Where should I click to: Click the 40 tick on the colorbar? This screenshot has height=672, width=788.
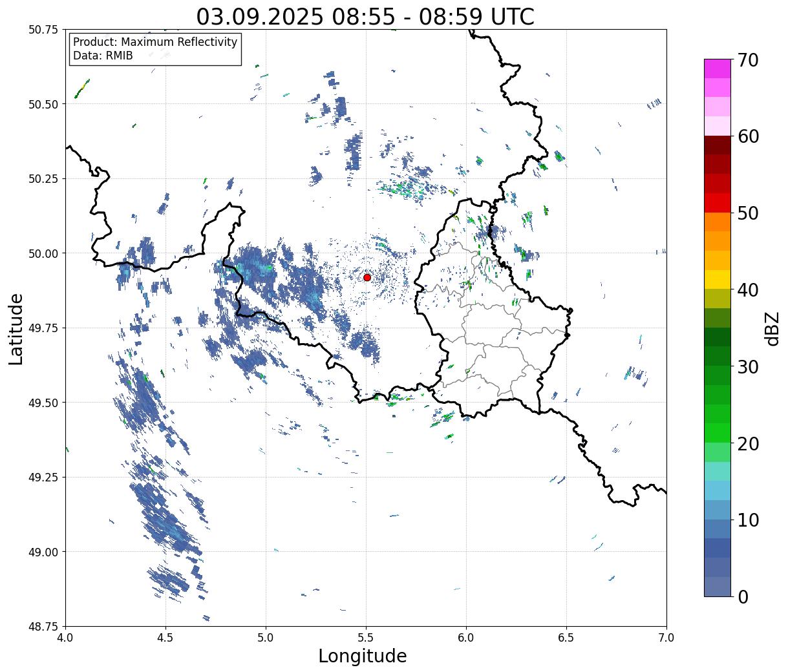point(748,289)
